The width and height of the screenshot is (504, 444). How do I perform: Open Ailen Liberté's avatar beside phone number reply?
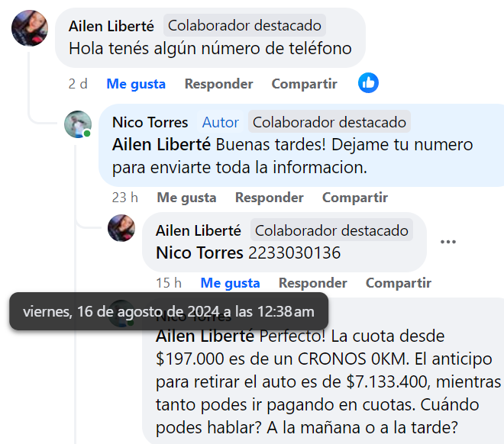pos(121,228)
